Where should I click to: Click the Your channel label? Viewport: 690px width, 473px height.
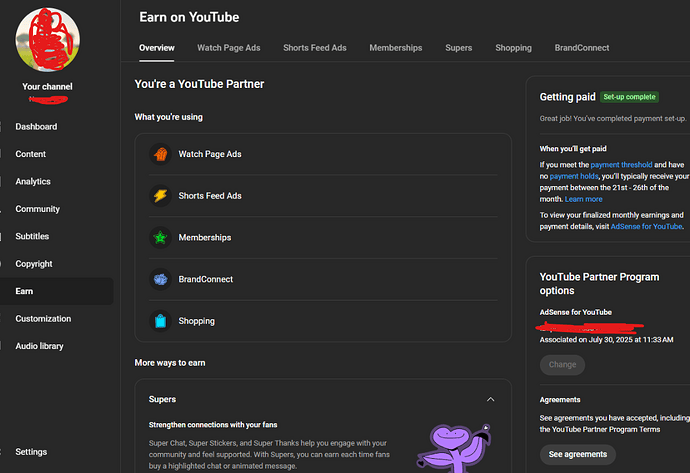pyautogui.click(x=48, y=87)
